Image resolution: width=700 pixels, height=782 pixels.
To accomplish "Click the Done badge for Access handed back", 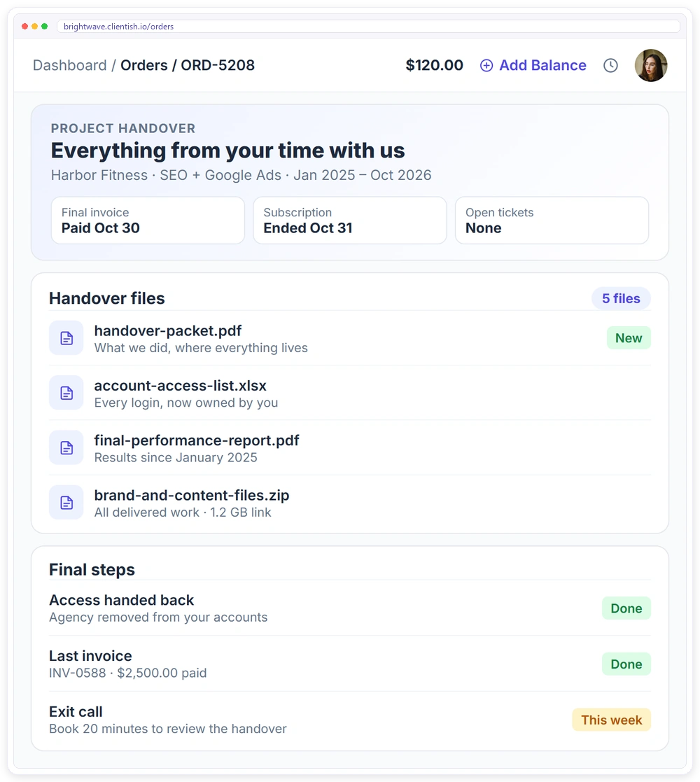I will pos(626,608).
